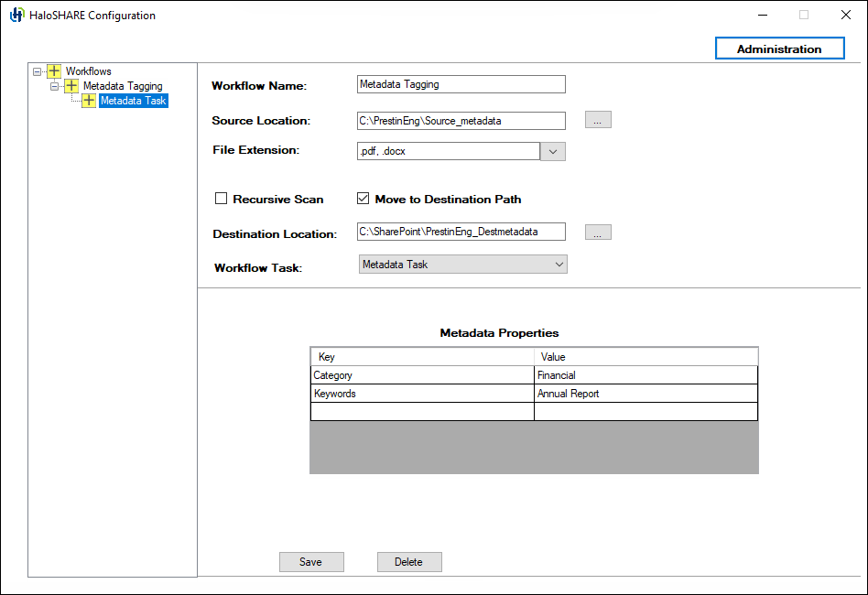Delete the current workflow
The image size is (868, 595).
pos(408,561)
